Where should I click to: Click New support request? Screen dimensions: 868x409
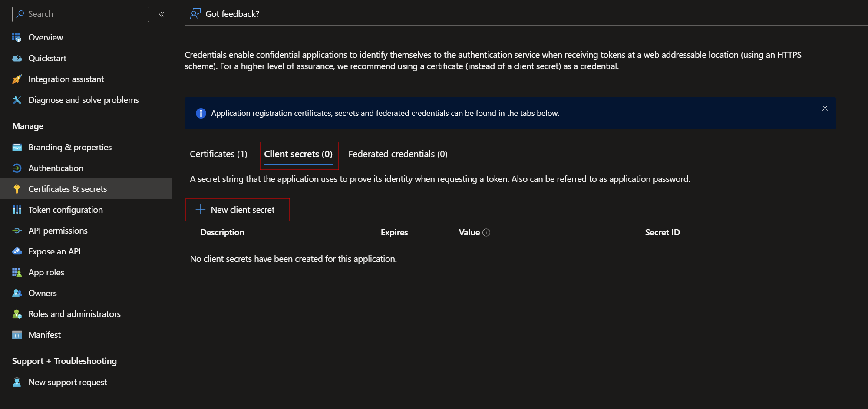(67, 382)
